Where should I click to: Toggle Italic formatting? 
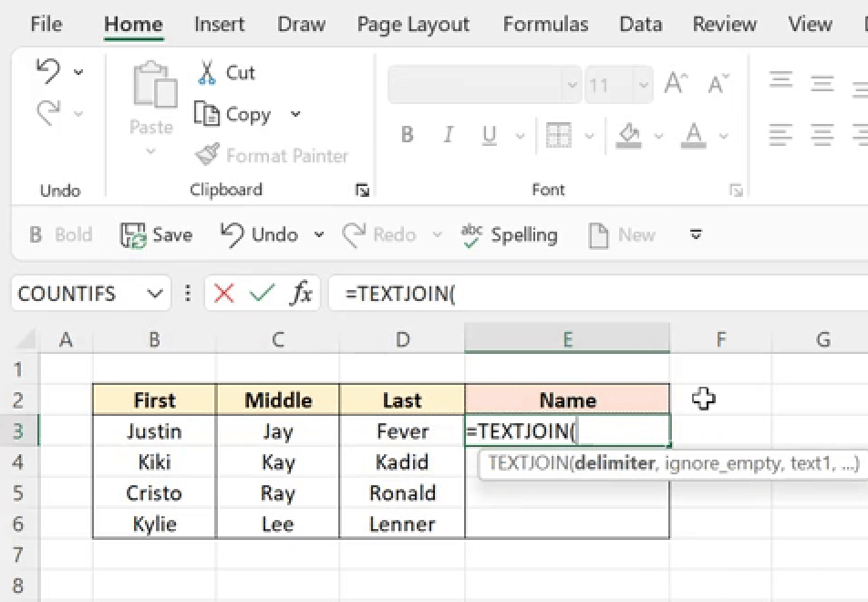(x=449, y=135)
